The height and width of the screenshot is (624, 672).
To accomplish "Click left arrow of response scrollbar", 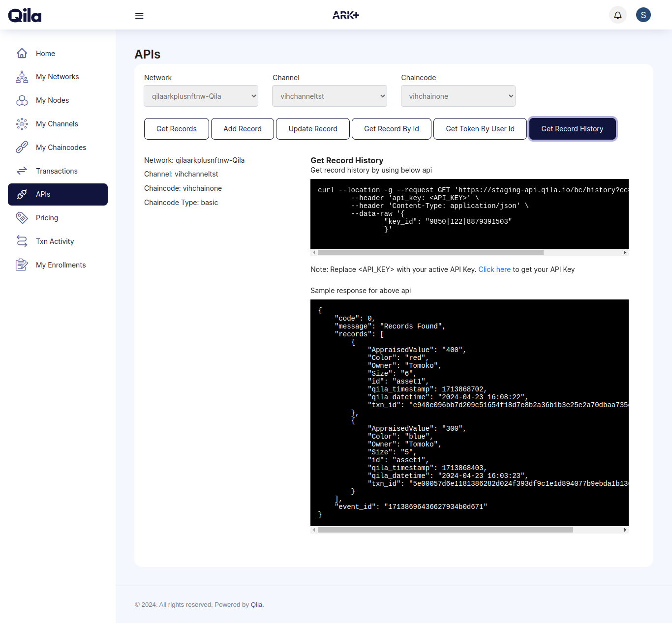I will (x=314, y=530).
